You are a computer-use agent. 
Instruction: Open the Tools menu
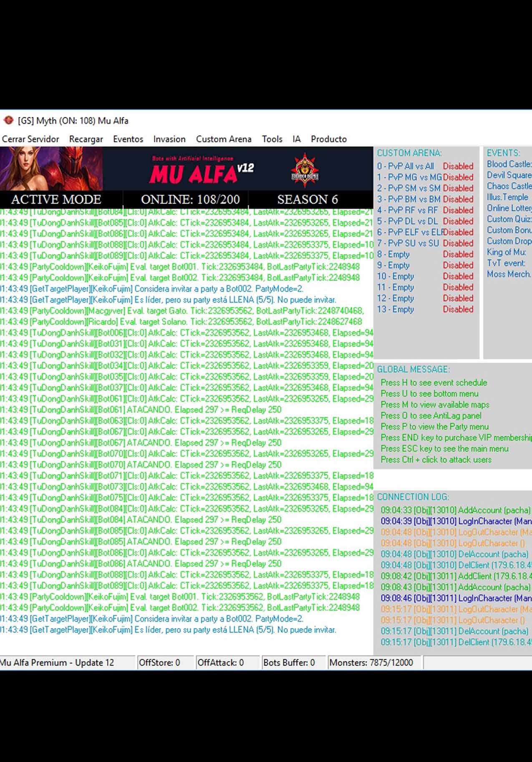[x=272, y=139]
